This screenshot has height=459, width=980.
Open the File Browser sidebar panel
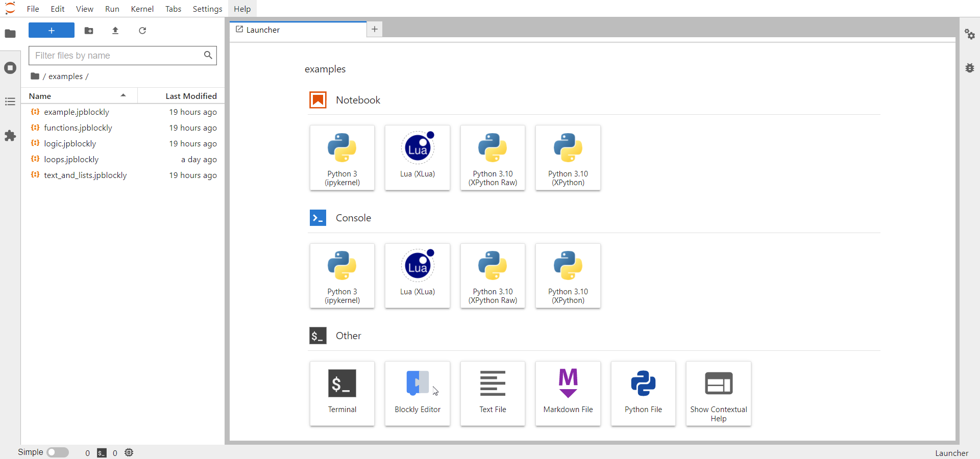(x=10, y=34)
